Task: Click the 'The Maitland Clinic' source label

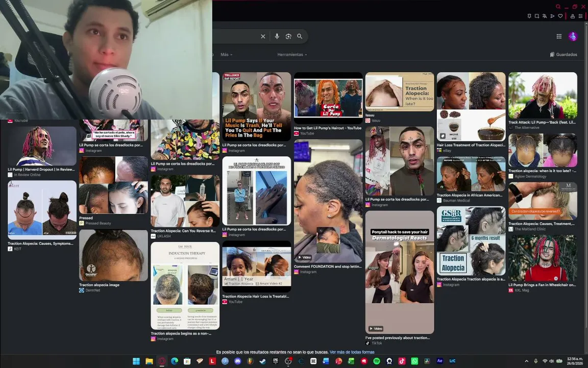Action: 530,229
